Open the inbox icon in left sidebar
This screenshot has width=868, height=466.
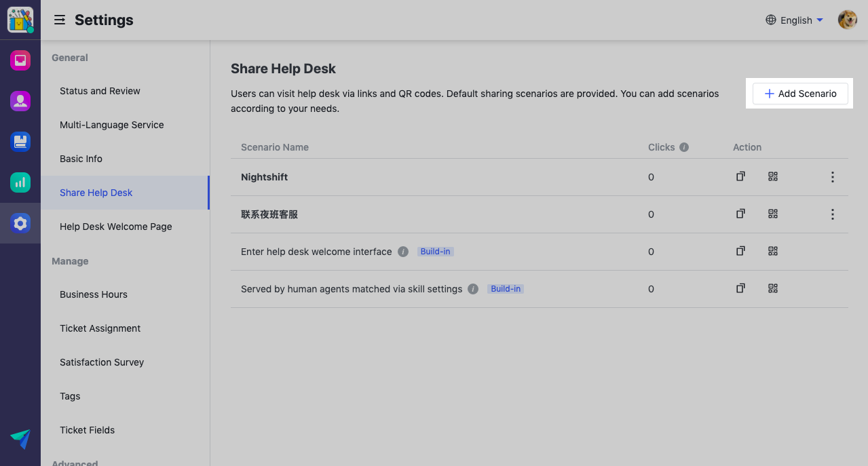pos(20,60)
